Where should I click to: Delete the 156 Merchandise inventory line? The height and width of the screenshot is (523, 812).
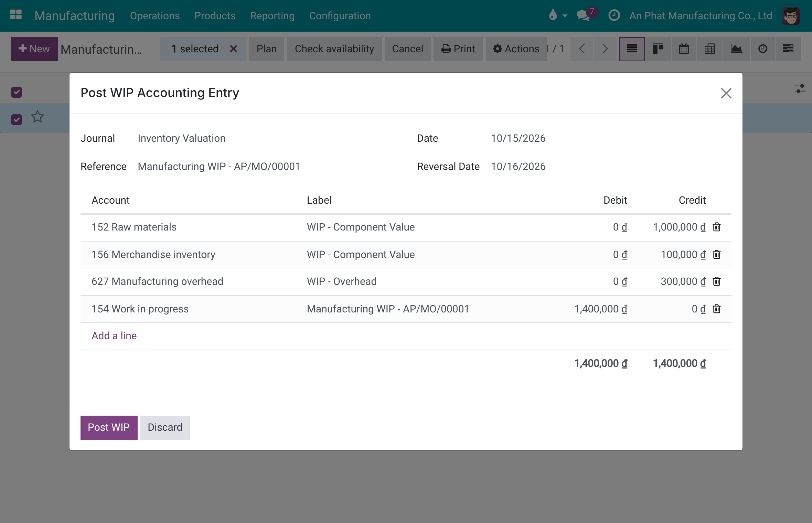[717, 254]
